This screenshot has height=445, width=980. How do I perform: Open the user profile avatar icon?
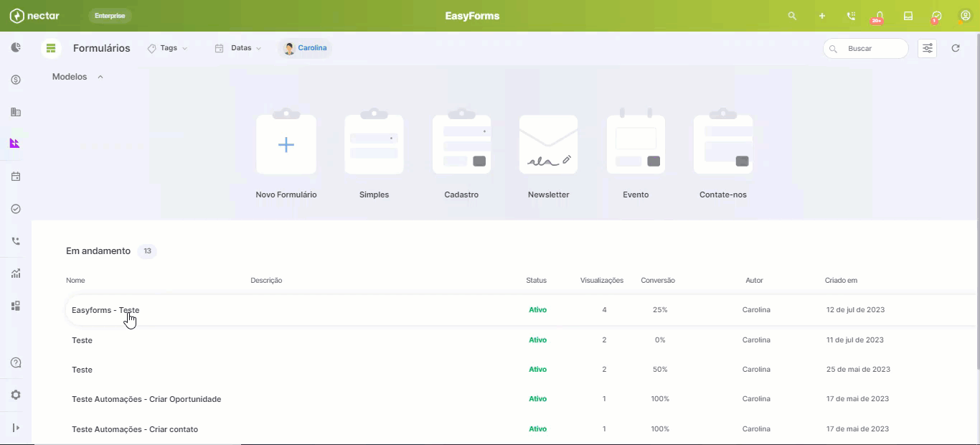pos(965,16)
